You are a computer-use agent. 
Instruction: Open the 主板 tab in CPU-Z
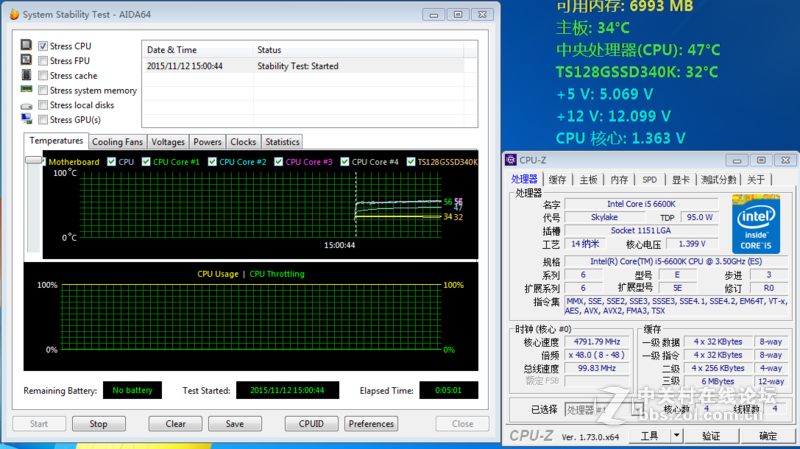click(x=588, y=180)
